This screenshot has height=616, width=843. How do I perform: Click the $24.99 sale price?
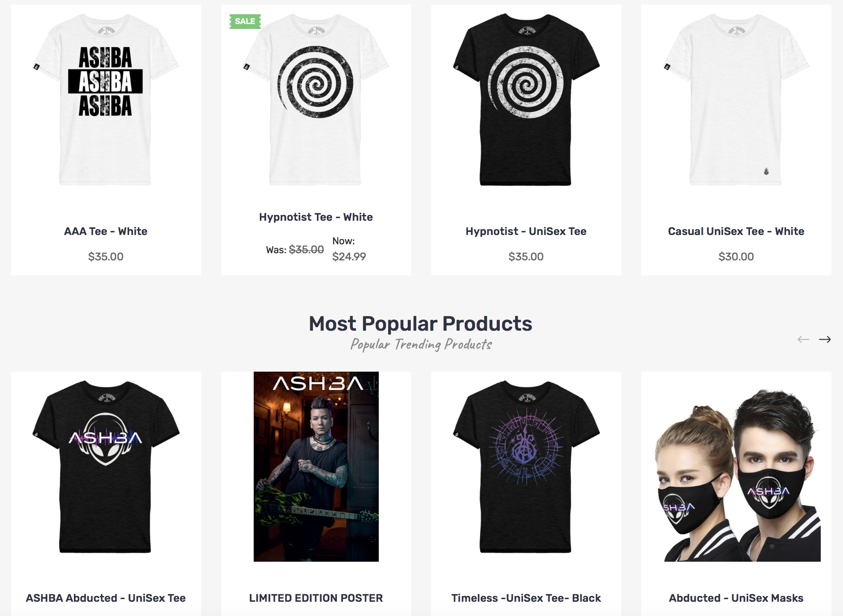[x=349, y=257]
